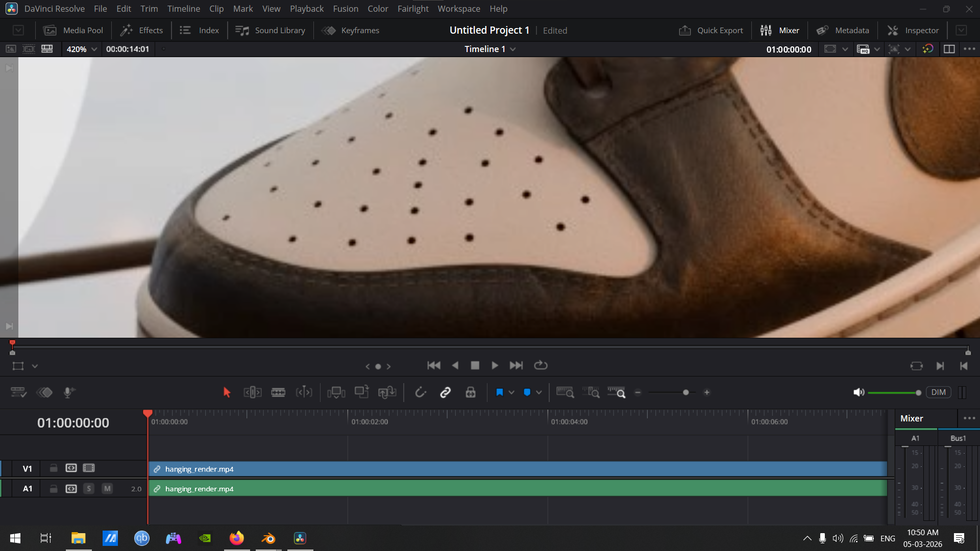Open the Media Pool panel
980x551 pixels.
pos(73,30)
